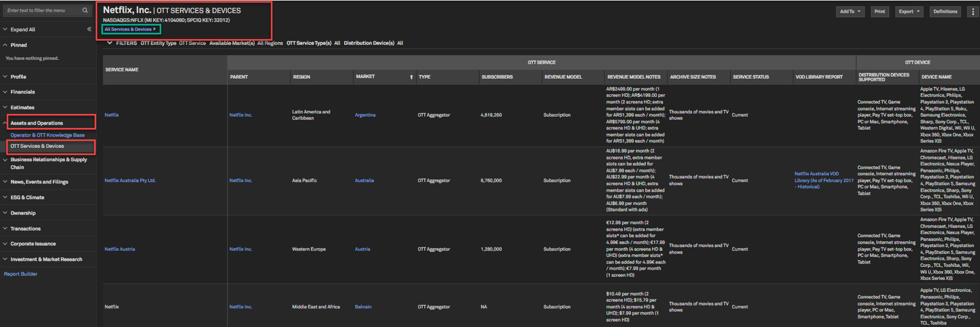Image resolution: width=980 pixels, height=327 pixels.
Task: Click the Definitions button
Action: point(945,12)
